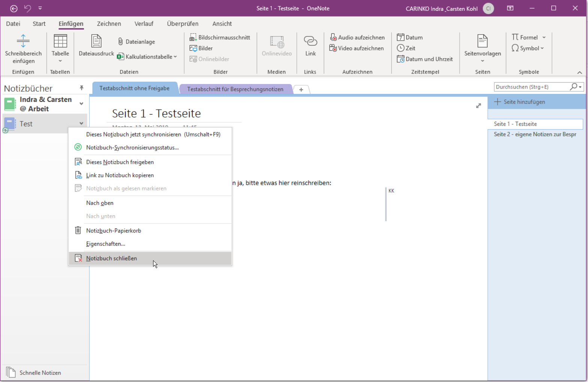
Task: Choose Link zu Notizbuch kopieren
Action: point(150,175)
